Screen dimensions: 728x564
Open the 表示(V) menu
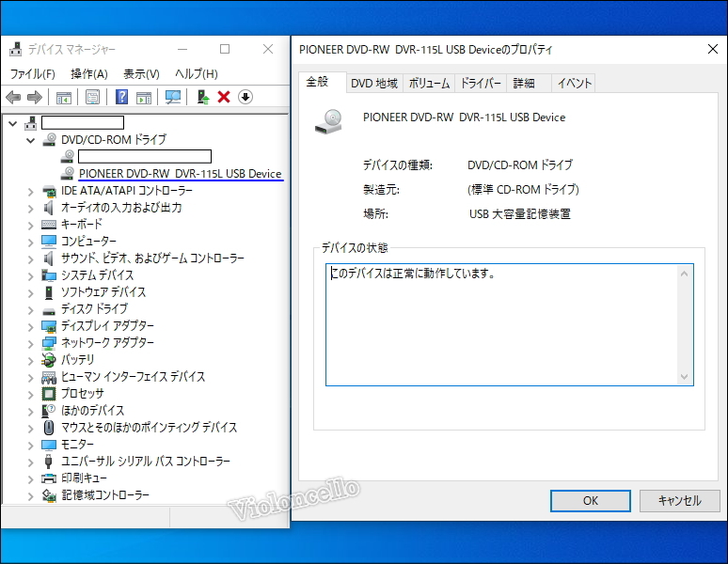pos(142,73)
